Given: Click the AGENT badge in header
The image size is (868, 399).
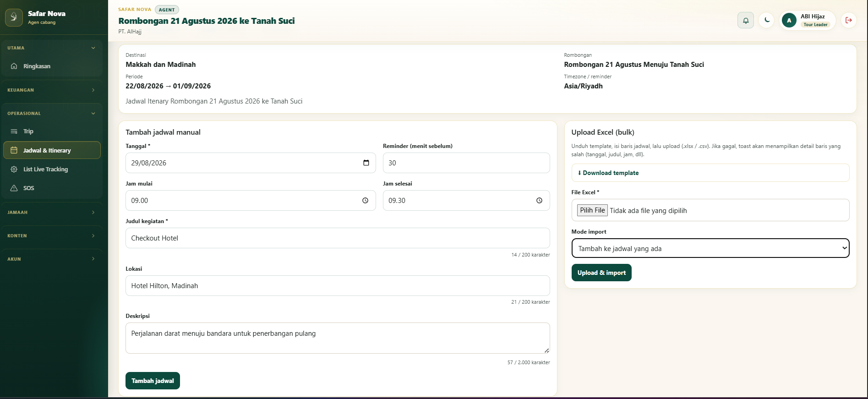Looking at the screenshot, I should tap(167, 10).
